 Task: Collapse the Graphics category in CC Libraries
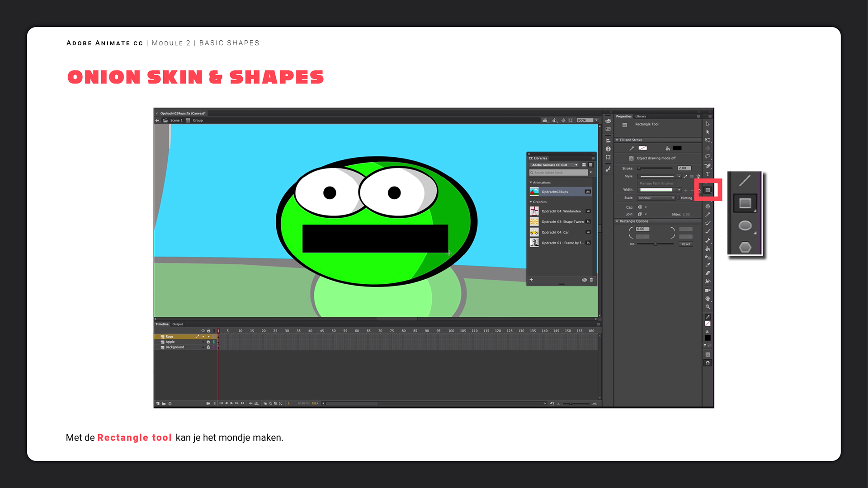[x=531, y=202]
